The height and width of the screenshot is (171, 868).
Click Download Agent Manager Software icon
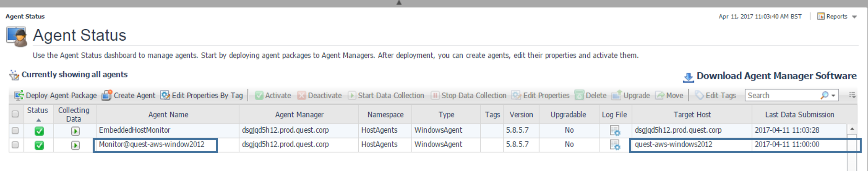coord(688,77)
